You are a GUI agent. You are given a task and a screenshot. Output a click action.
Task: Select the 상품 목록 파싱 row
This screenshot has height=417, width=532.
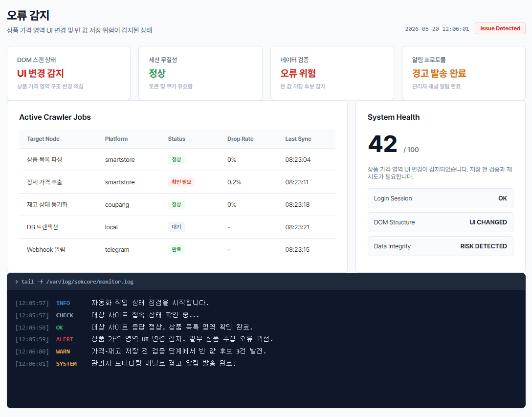[x=177, y=159]
